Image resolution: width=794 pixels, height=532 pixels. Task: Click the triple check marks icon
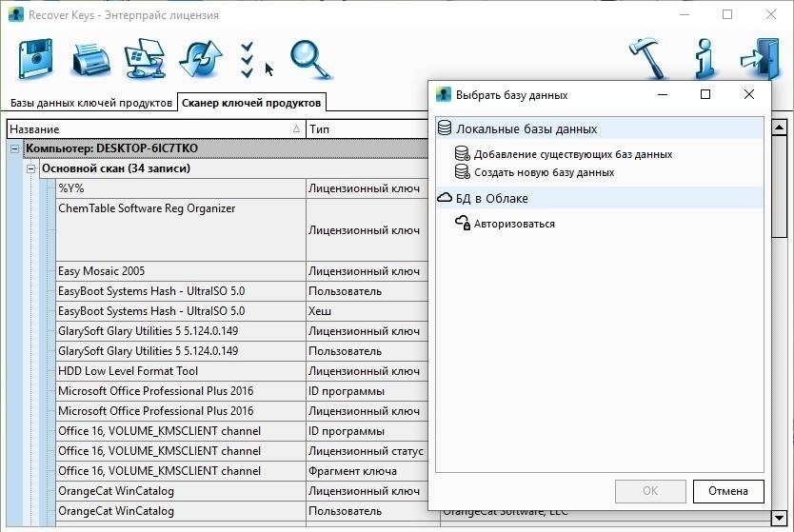click(x=248, y=60)
